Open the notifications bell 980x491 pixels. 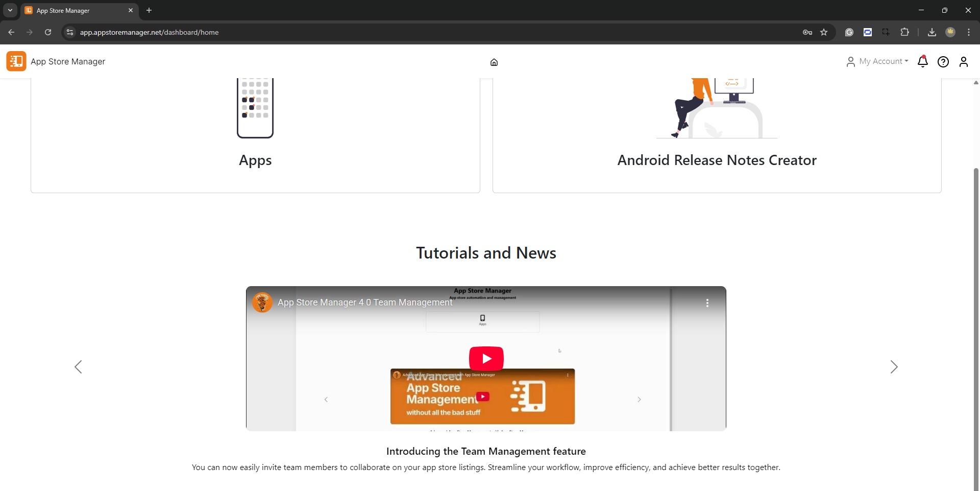tap(922, 62)
